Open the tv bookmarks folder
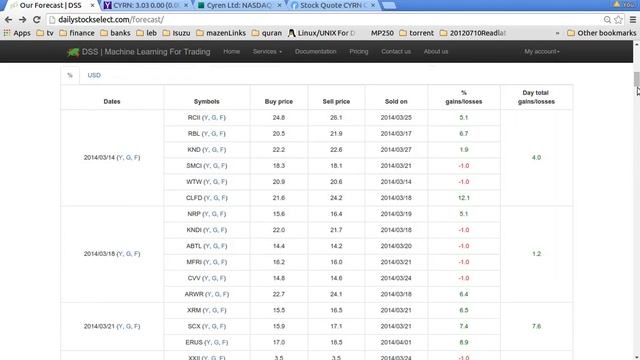This screenshot has width=640, height=360. 45,33
